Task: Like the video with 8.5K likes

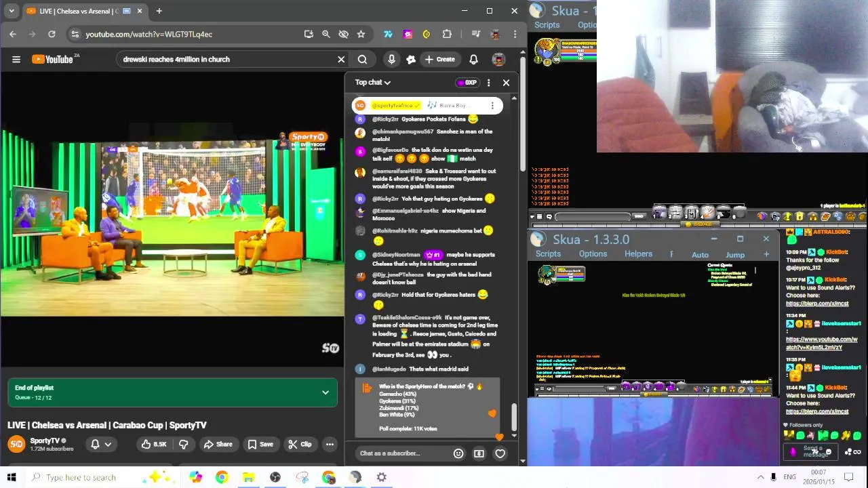Action: 154,445
